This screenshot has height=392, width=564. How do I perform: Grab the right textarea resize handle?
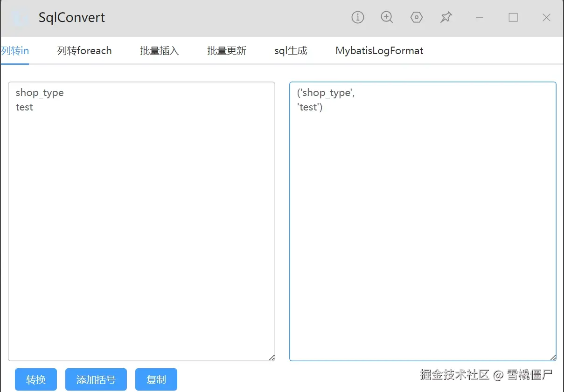[553, 358]
